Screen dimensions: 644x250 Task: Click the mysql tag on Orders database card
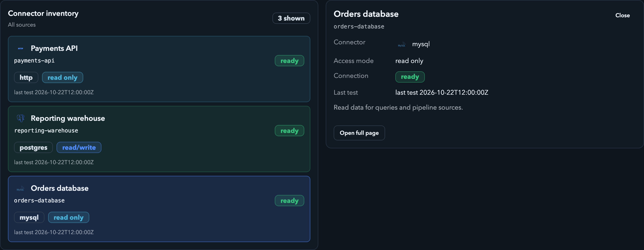pos(29,217)
